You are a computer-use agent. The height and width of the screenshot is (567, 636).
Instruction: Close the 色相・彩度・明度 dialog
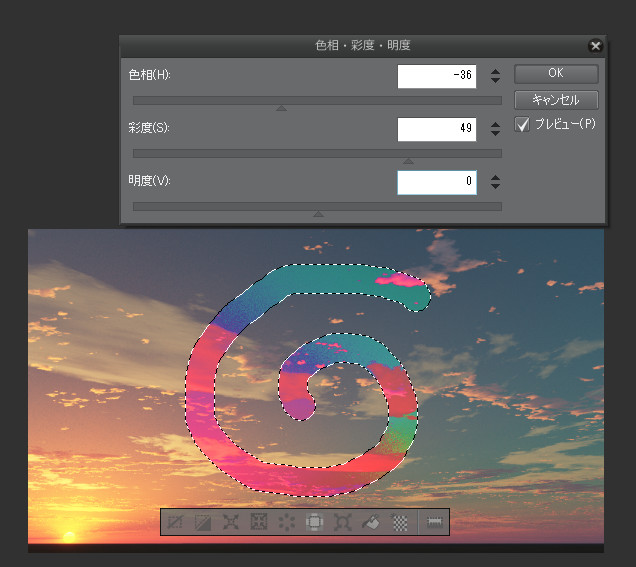[x=595, y=46]
